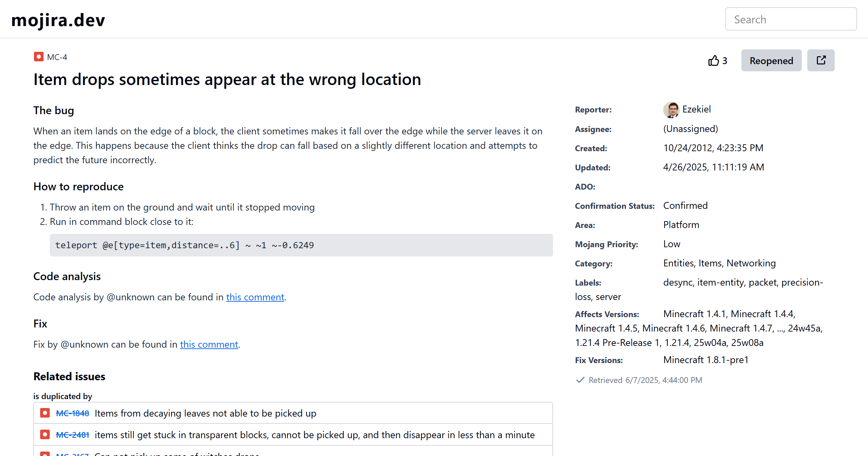This screenshot has width=868, height=456.
Task: Click the decaying leaves issue title row
Action: [205, 413]
